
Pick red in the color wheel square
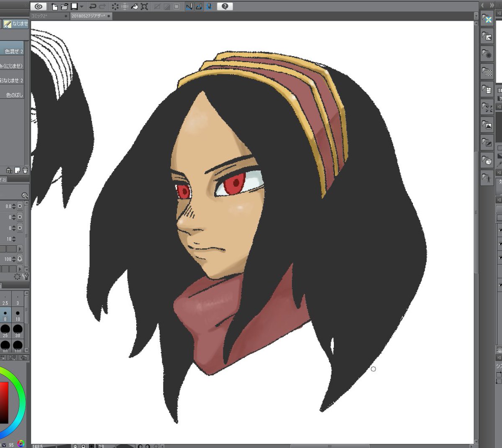(4, 402)
